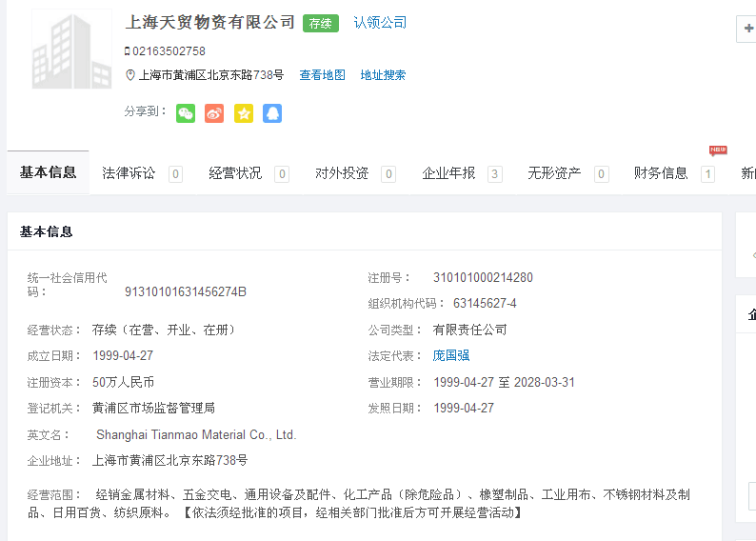Click the green 存续 status badge
756x541 pixels.
tap(321, 23)
